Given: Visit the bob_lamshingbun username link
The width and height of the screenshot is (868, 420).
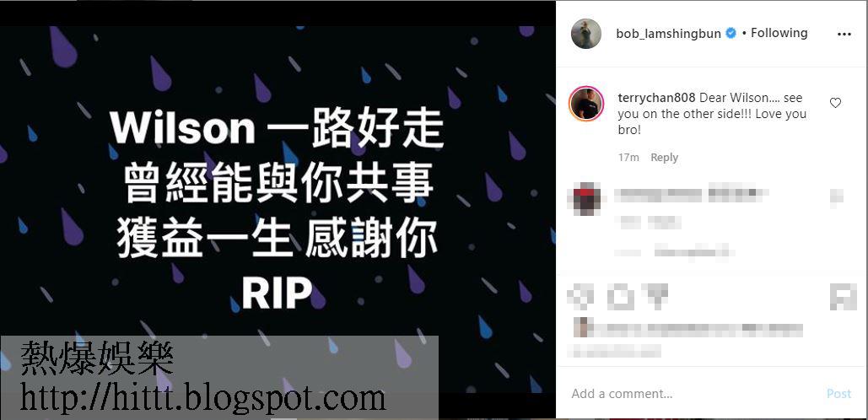Looking at the screenshot, I should (x=668, y=34).
